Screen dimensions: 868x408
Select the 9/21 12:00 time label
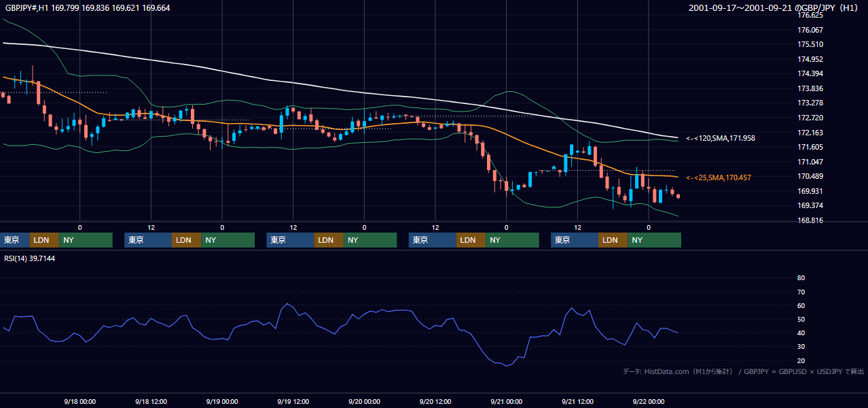pyautogui.click(x=577, y=401)
